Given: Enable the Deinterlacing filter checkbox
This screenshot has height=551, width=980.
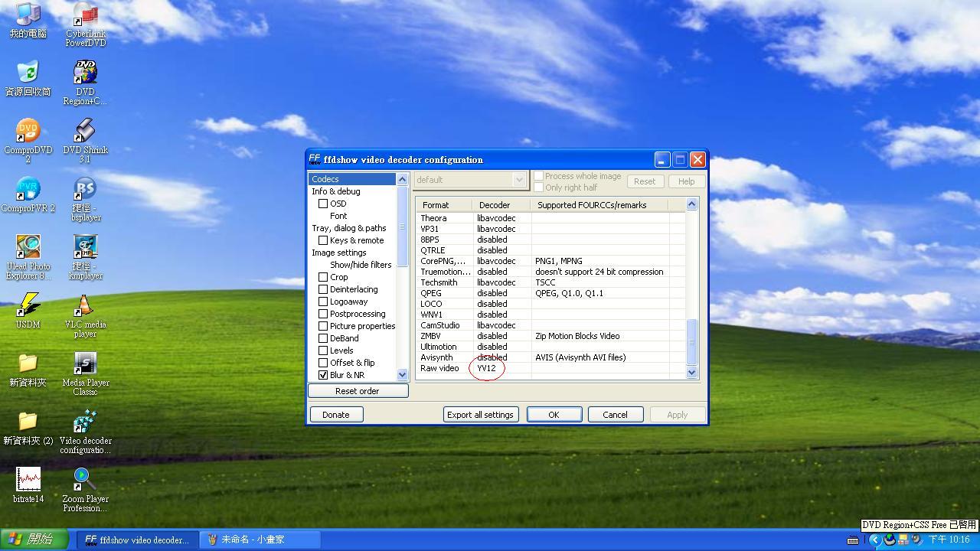Looking at the screenshot, I should click(x=323, y=289).
